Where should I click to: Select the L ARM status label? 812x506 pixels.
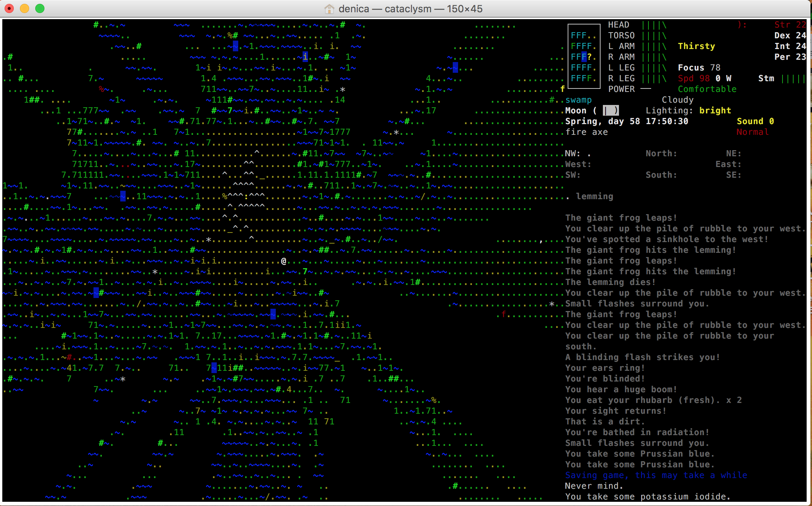tap(621, 46)
